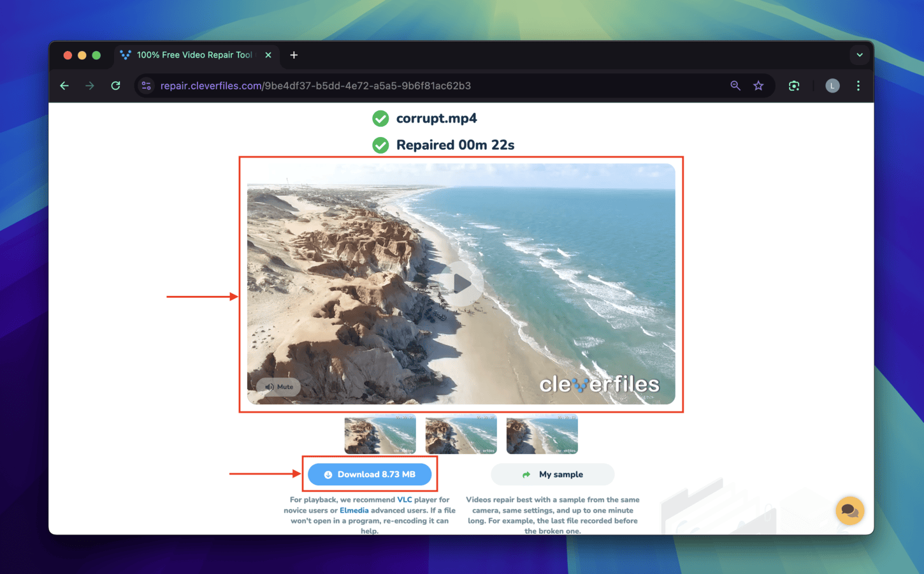Play the repaired video preview
924x574 pixels.
[x=461, y=283]
